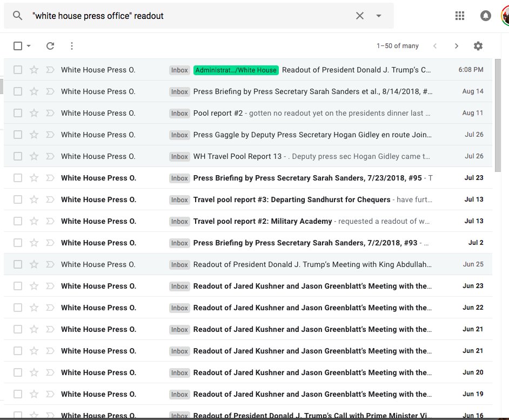Click Inbox label on Jun 22 email
This screenshot has height=420, width=509.
click(x=179, y=308)
